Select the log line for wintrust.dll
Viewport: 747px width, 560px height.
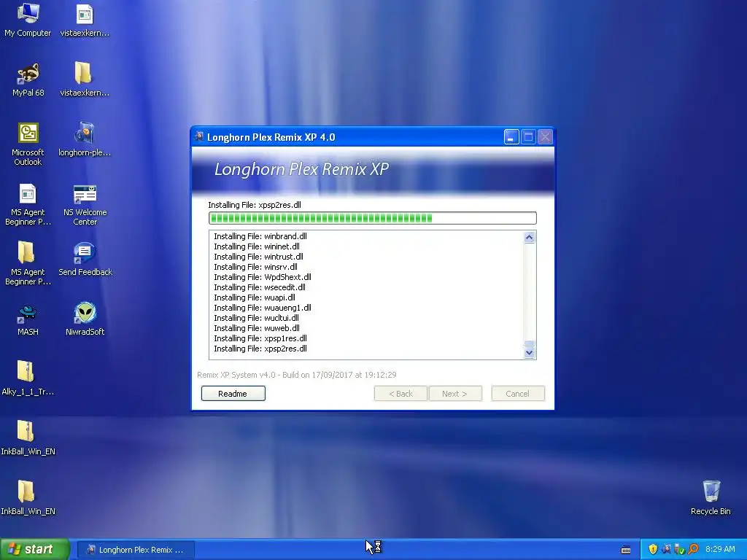pos(258,257)
